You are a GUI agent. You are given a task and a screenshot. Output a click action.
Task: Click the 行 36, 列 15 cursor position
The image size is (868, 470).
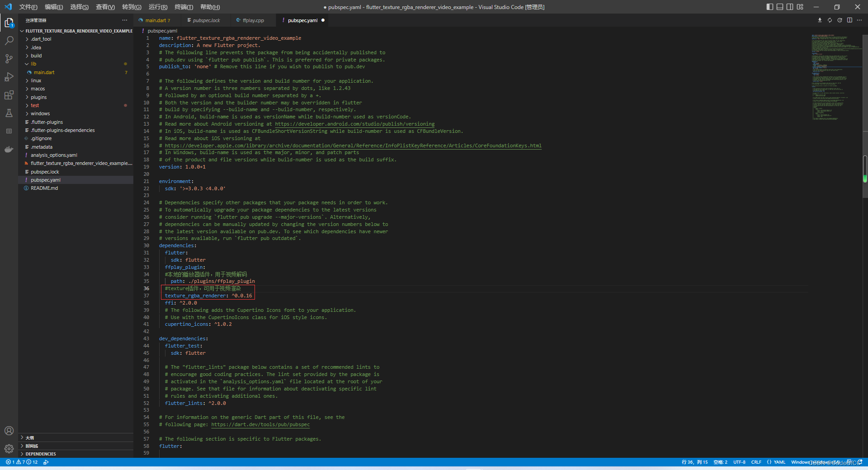(694, 462)
